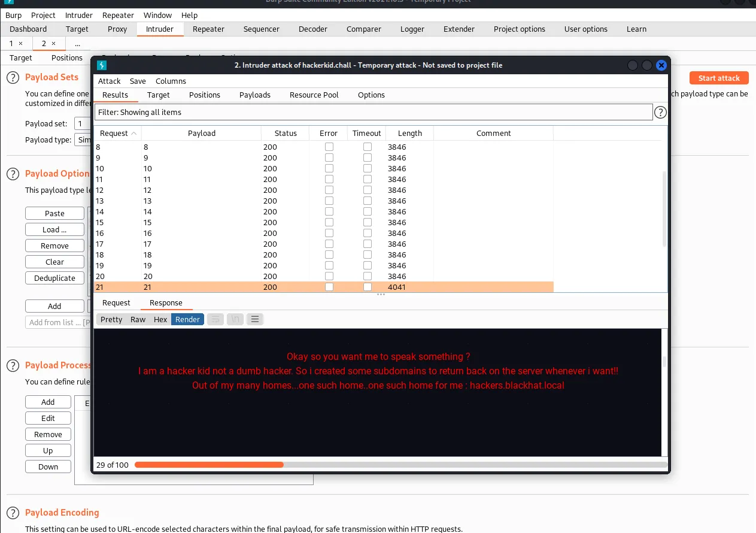This screenshot has width=756, height=533.
Task: Open help for Payload Options section
Action: pos(12,174)
